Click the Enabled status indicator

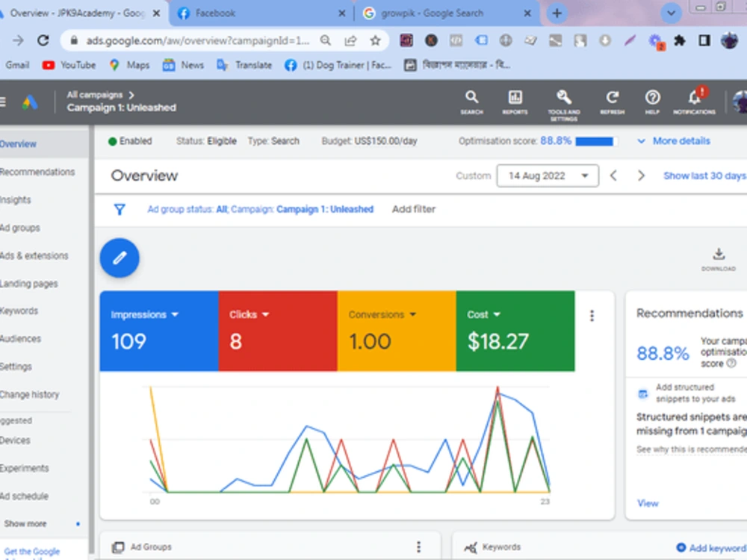point(130,141)
